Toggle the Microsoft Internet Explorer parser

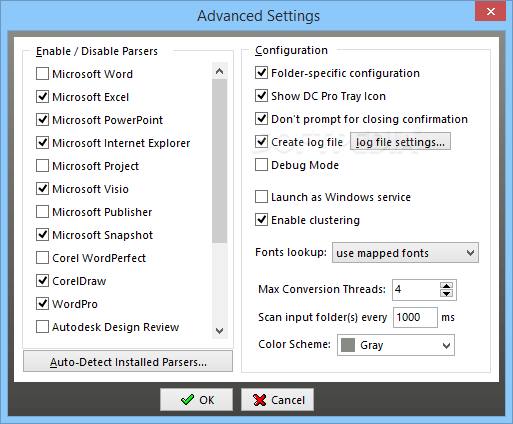coord(42,143)
